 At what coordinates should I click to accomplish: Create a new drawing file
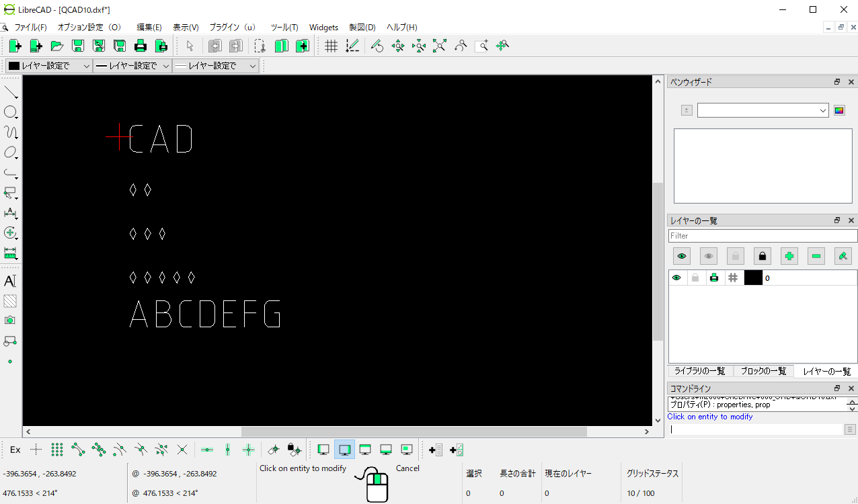15,46
